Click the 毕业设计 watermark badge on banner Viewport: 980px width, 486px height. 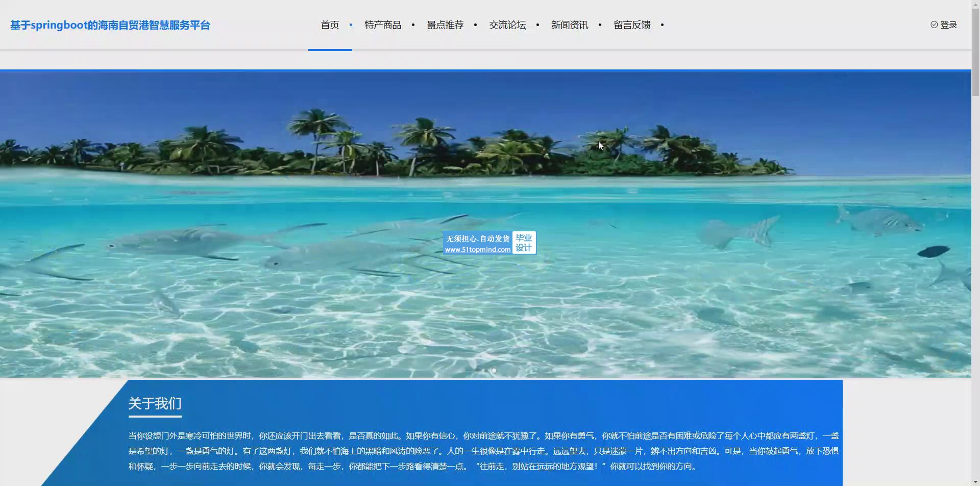[524, 243]
